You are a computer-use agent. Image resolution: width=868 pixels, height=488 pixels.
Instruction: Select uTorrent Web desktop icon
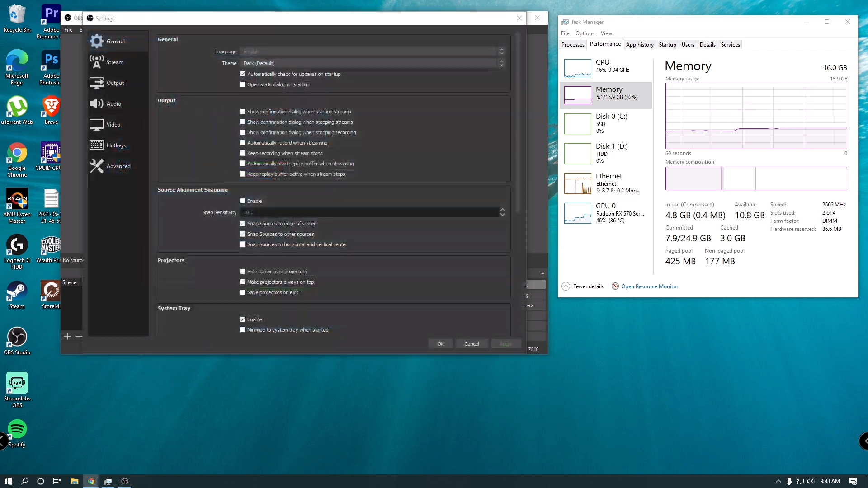click(17, 110)
